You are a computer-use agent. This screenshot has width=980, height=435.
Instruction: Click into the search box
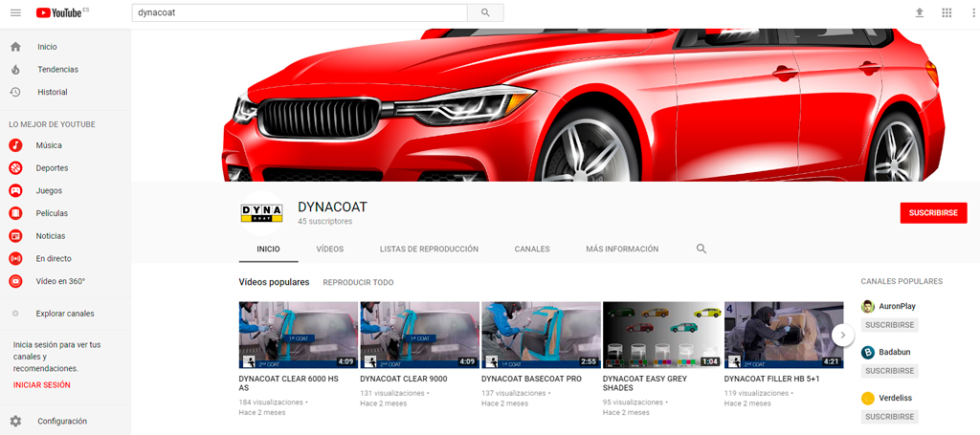click(300, 12)
